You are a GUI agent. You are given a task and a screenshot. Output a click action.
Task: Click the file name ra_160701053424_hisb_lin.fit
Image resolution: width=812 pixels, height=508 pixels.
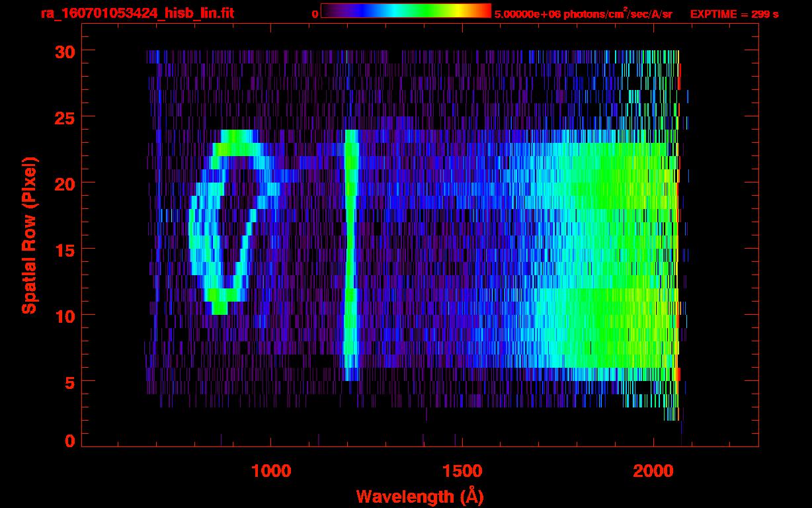tap(137, 13)
